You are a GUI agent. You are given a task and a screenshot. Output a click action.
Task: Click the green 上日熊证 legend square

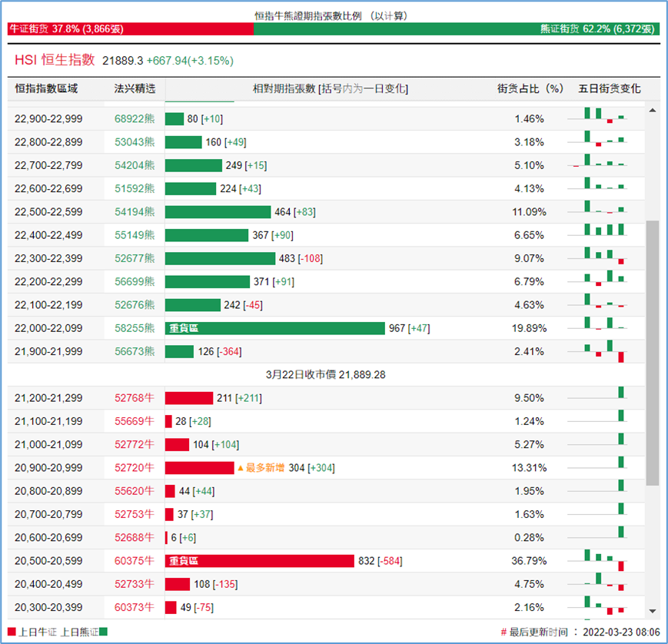(x=103, y=632)
